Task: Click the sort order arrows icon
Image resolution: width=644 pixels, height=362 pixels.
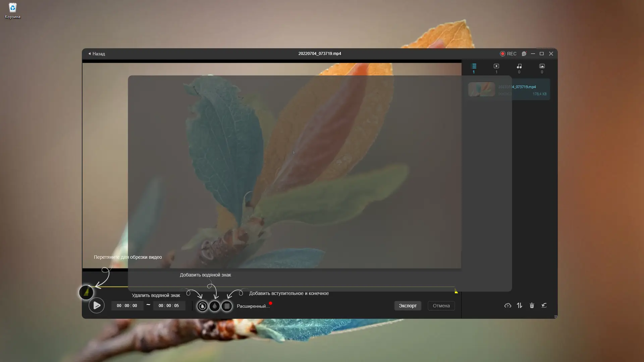Action: [x=520, y=305]
